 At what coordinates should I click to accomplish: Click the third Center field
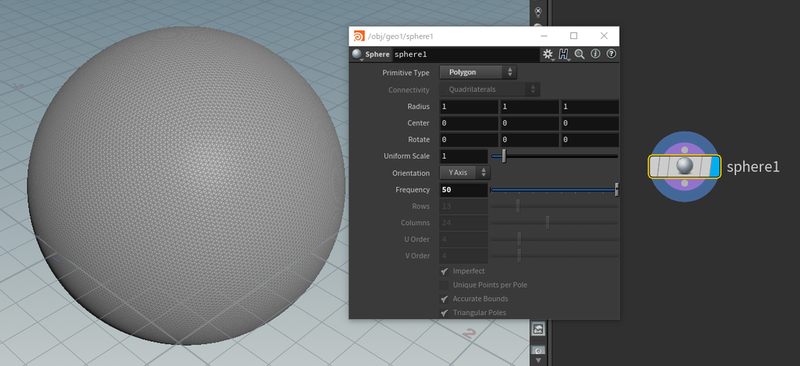[589, 123]
